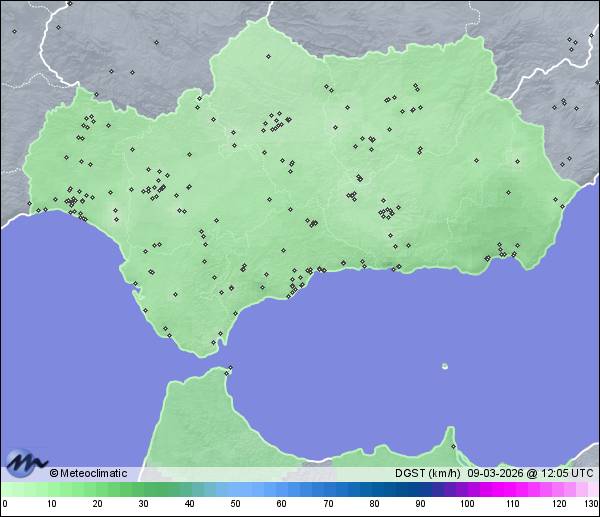Click the 50 label on the wind scale
The height and width of the screenshot is (517, 600).
(235, 504)
